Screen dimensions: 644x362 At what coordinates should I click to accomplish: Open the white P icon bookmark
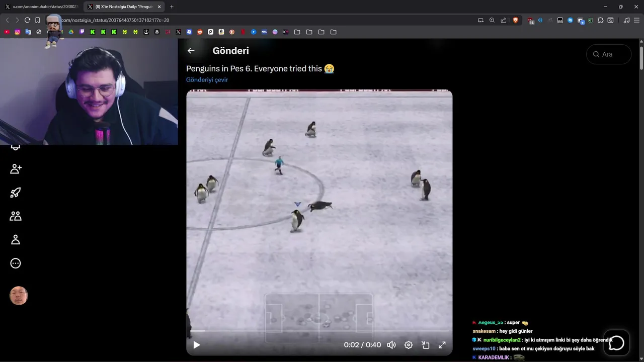(x=210, y=32)
